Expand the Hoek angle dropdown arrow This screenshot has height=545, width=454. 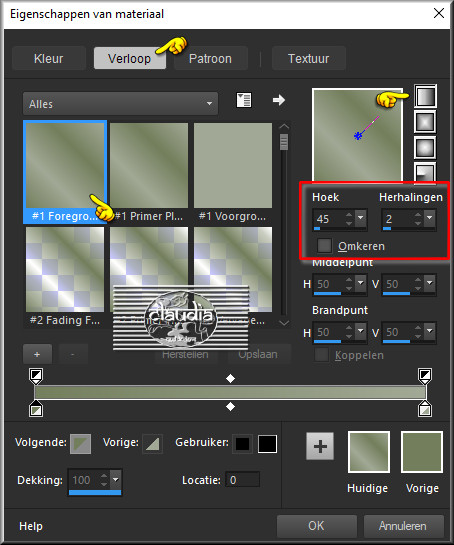(361, 219)
